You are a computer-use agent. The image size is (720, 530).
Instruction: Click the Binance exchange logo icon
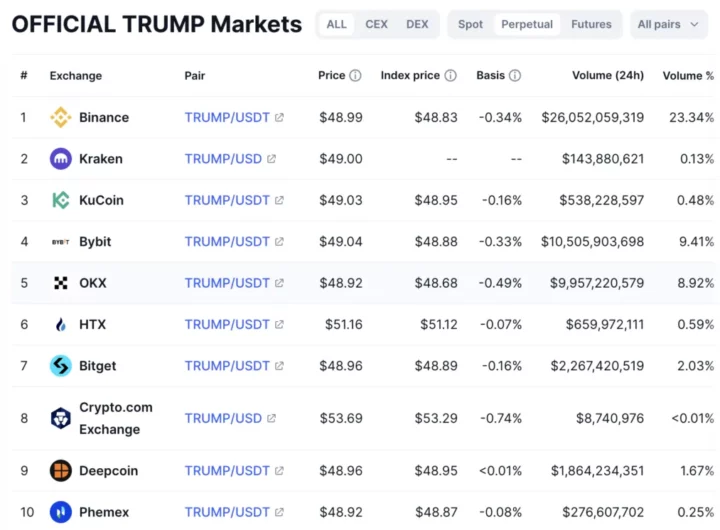[x=61, y=118]
